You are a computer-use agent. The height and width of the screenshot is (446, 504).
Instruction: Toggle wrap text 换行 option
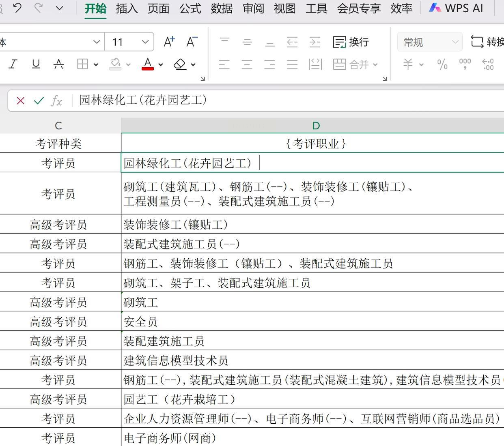pyautogui.click(x=351, y=42)
